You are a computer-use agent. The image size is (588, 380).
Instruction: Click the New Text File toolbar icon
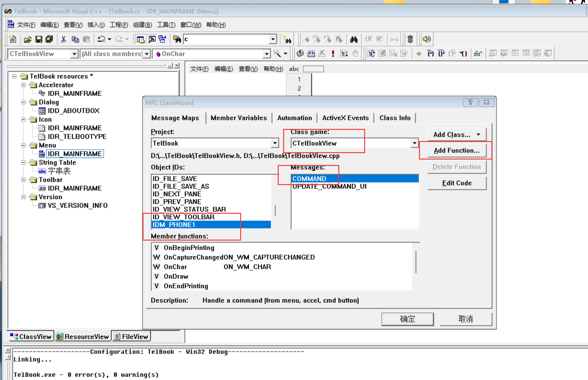[13, 39]
